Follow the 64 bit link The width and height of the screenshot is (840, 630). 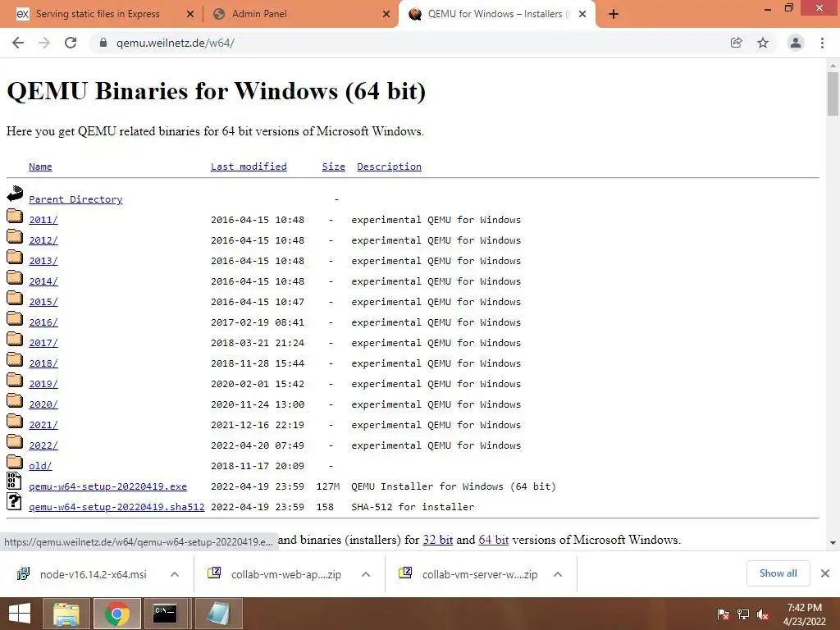click(493, 540)
